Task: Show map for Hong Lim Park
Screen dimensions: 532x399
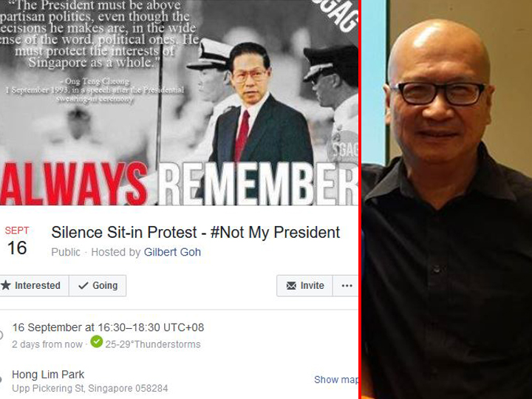Action: (336, 379)
